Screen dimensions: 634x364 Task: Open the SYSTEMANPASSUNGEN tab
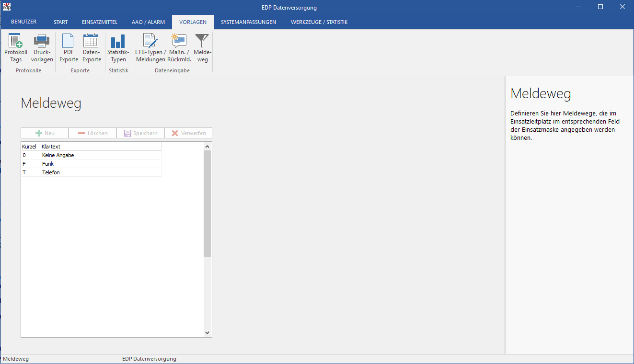(248, 22)
